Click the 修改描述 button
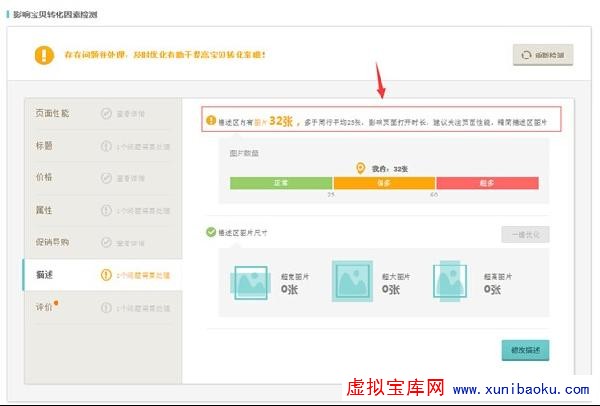The height and width of the screenshot is (406, 600). coord(525,350)
